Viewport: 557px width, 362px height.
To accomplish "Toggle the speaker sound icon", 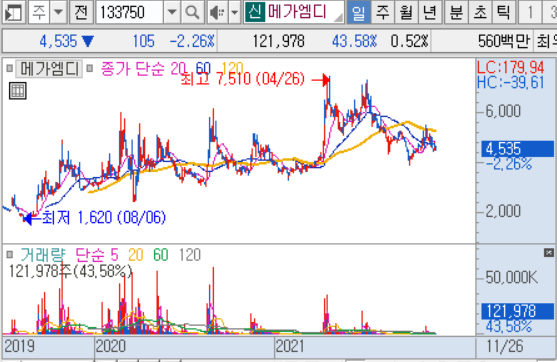I will [x=217, y=12].
